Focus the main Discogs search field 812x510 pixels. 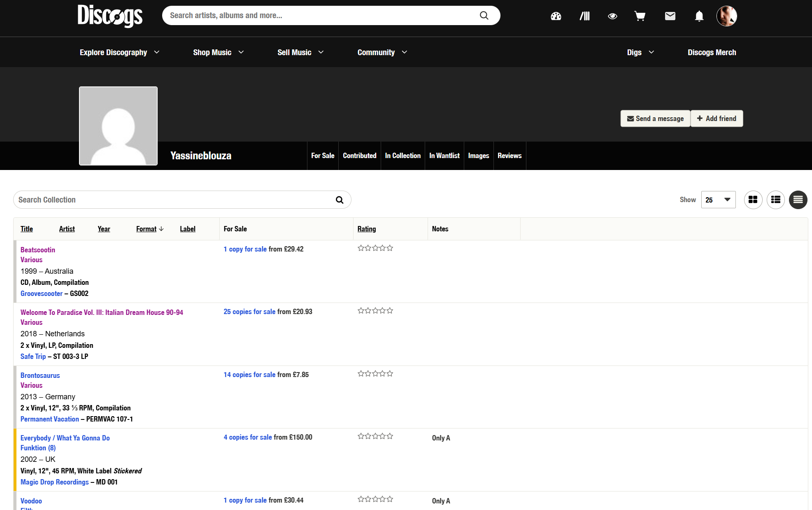331,16
